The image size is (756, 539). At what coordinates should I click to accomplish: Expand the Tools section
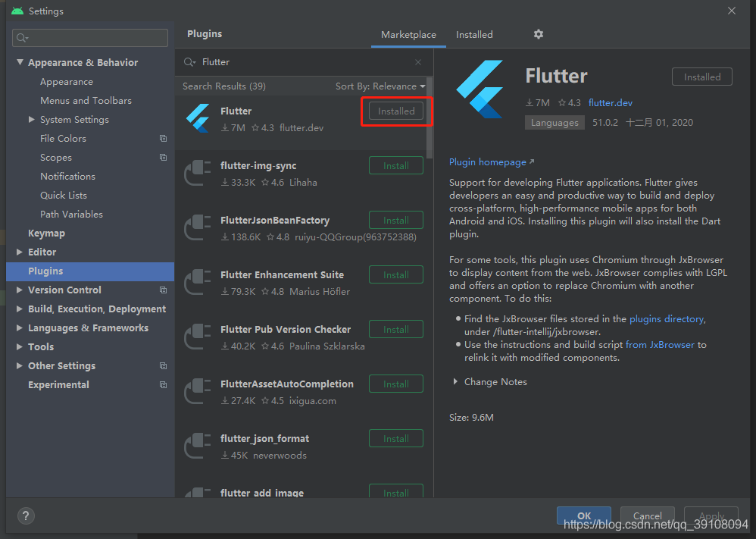coord(19,346)
